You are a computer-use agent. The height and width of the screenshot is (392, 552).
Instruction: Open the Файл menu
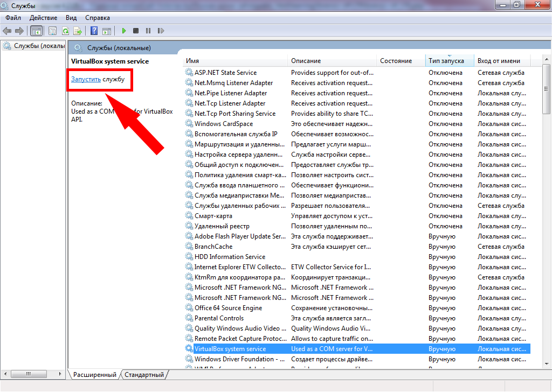pyautogui.click(x=13, y=18)
